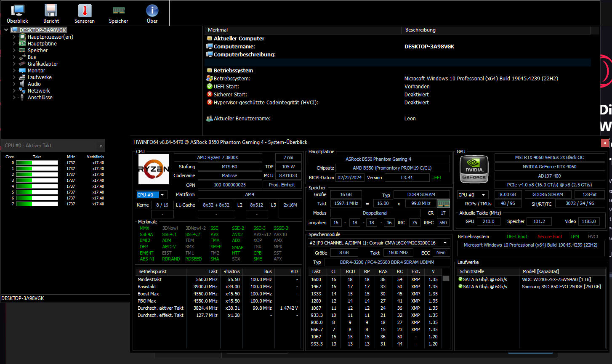Click the Audio speaker tree icon
Screen dimensions: 612x364
22,84
